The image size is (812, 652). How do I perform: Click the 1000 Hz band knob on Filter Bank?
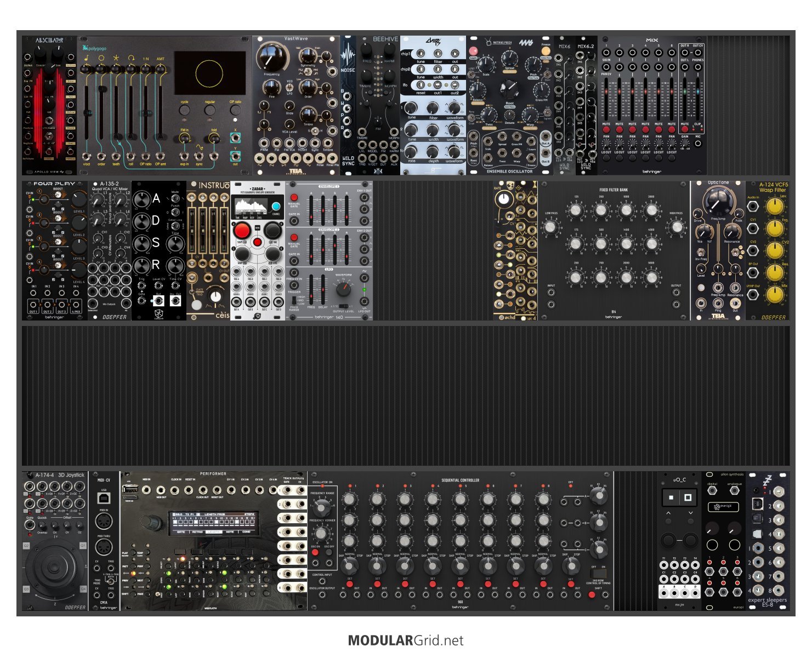coord(626,209)
